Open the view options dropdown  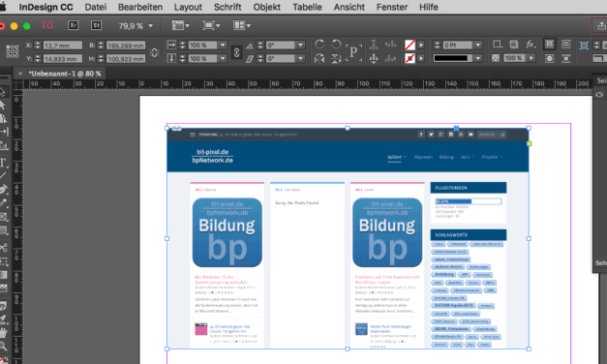[x=180, y=25]
